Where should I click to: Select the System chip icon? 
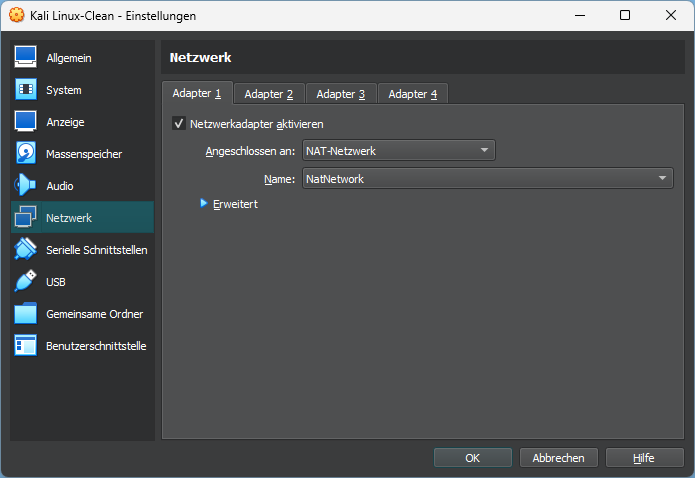26,90
